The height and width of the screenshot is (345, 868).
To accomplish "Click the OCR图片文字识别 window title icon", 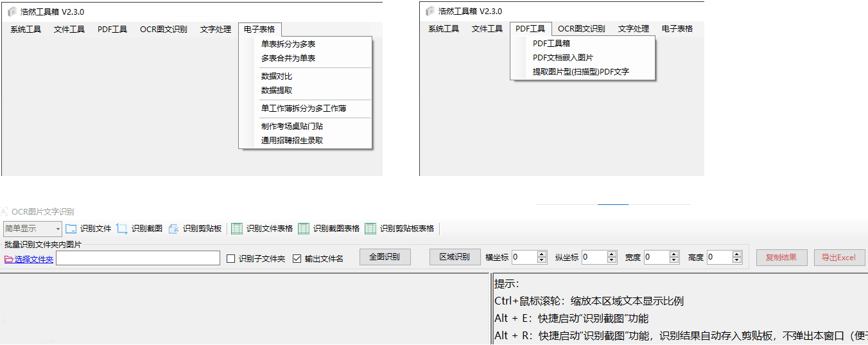I will pos(5,211).
